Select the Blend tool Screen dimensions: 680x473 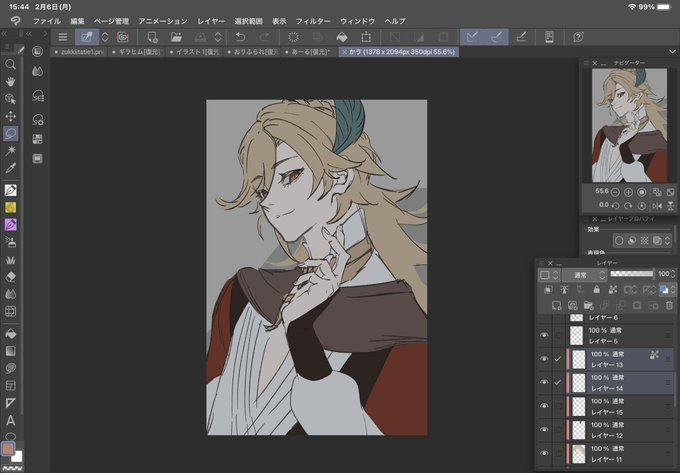click(10, 294)
